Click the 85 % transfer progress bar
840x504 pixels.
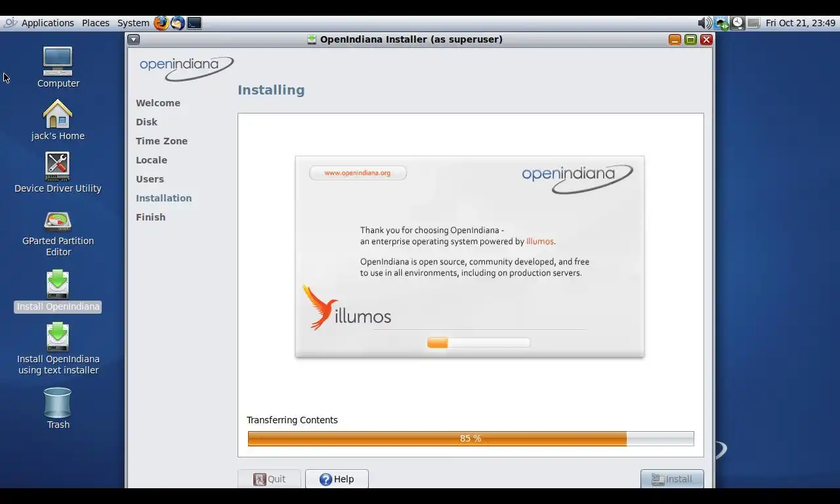[471, 438]
